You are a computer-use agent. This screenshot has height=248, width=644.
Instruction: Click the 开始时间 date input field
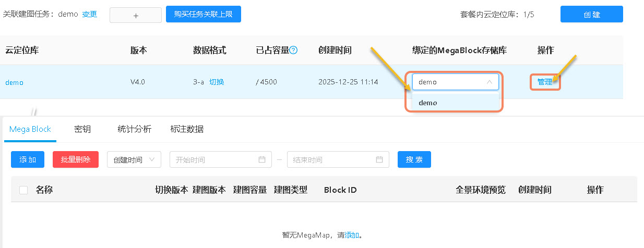pyautogui.click(x=221, y=159)
